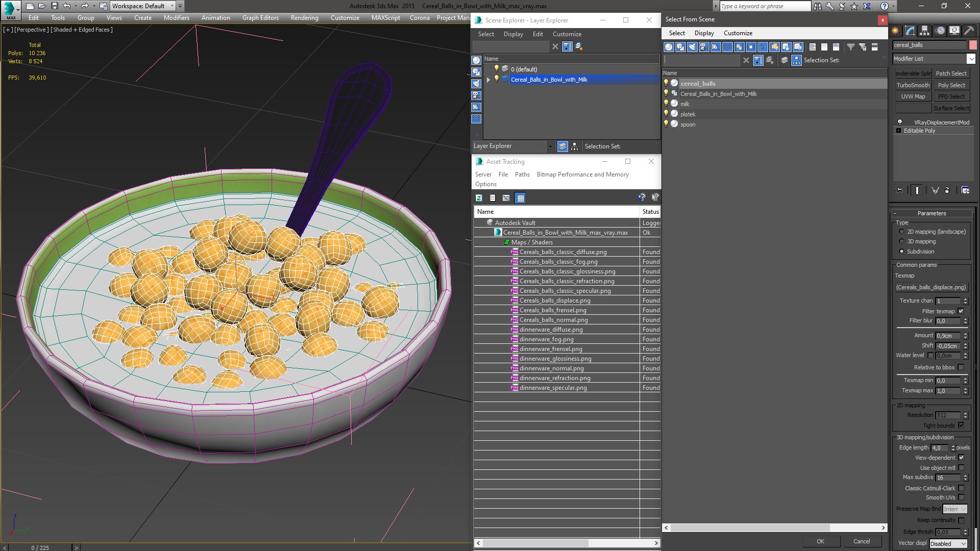The image size is (980, 551).
Task: Open the Graph Editors menu
Action: [x=260, y=18]
